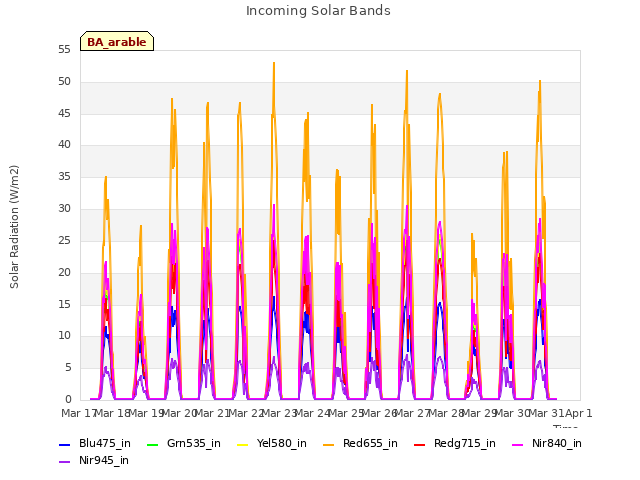Toggle Red655_in legend entry
640x480 pixels.
click(360, 443)
